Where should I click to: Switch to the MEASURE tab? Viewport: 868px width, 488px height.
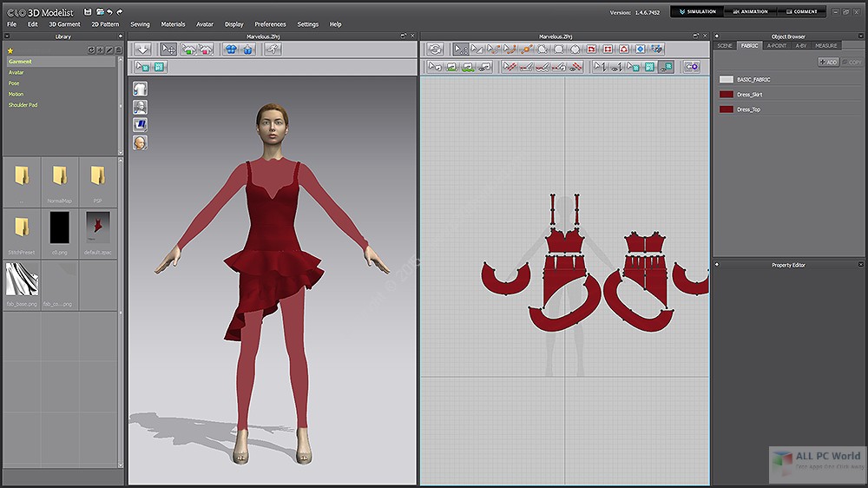click(x=826, y=45)
